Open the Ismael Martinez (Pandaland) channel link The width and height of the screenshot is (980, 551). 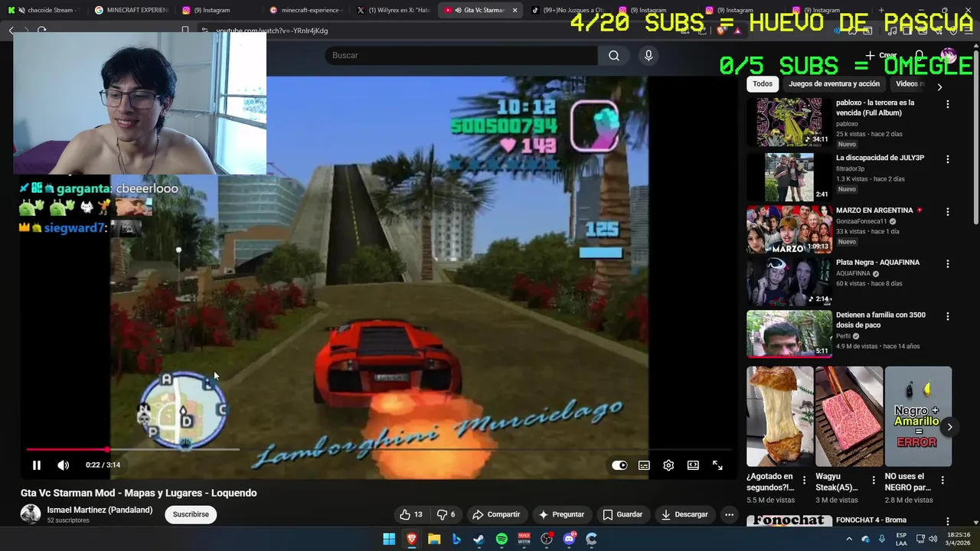(x=100, y=510)
